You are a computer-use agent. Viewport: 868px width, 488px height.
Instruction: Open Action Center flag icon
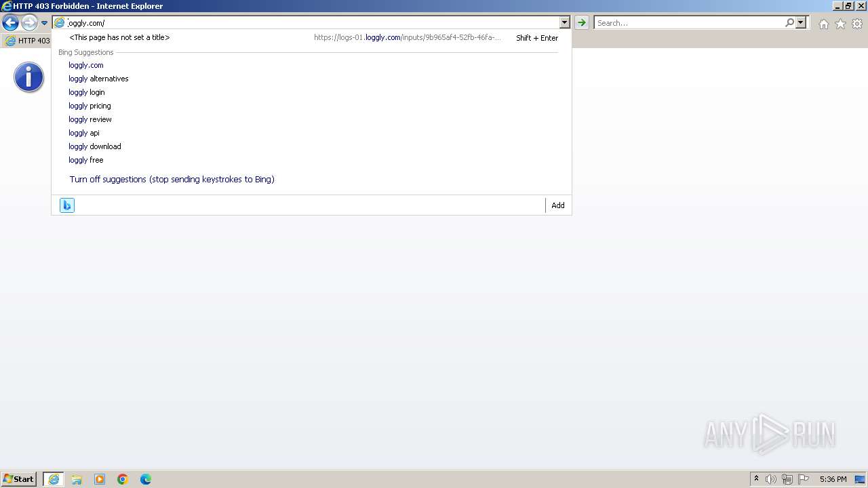click(804, 479)
